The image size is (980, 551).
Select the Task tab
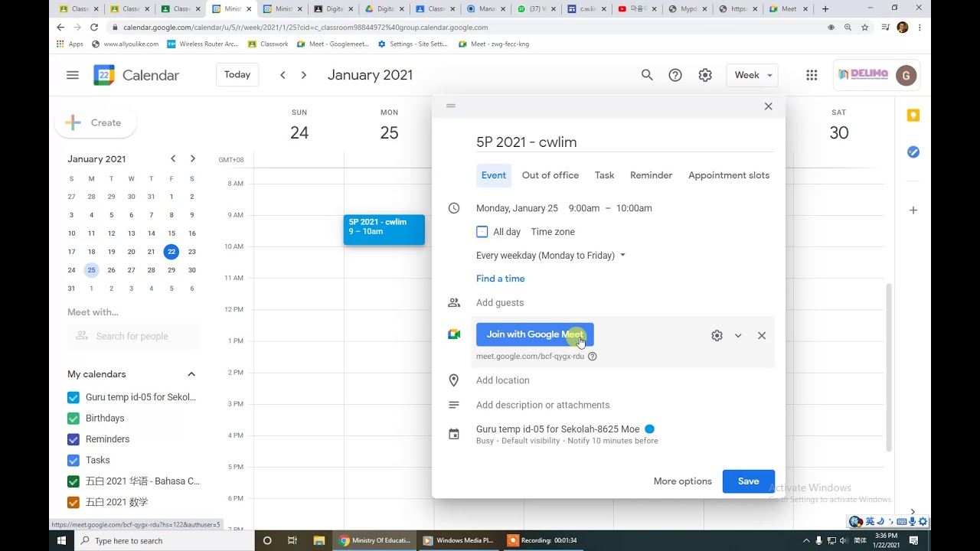pyautogui.click(x=604, y=175)
